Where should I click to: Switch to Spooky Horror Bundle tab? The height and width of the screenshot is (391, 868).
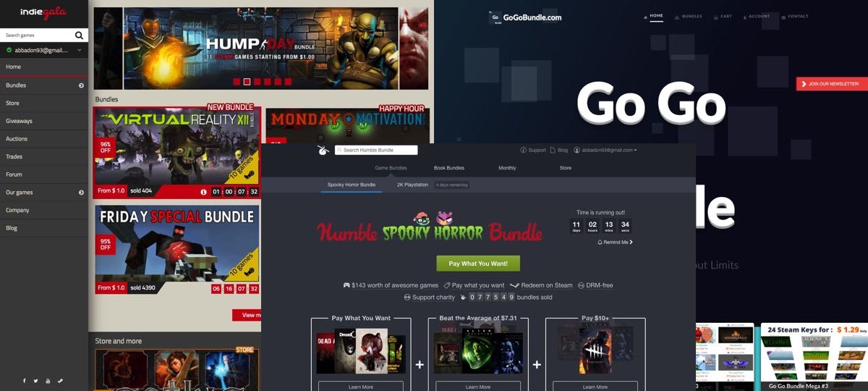(352, 185)
